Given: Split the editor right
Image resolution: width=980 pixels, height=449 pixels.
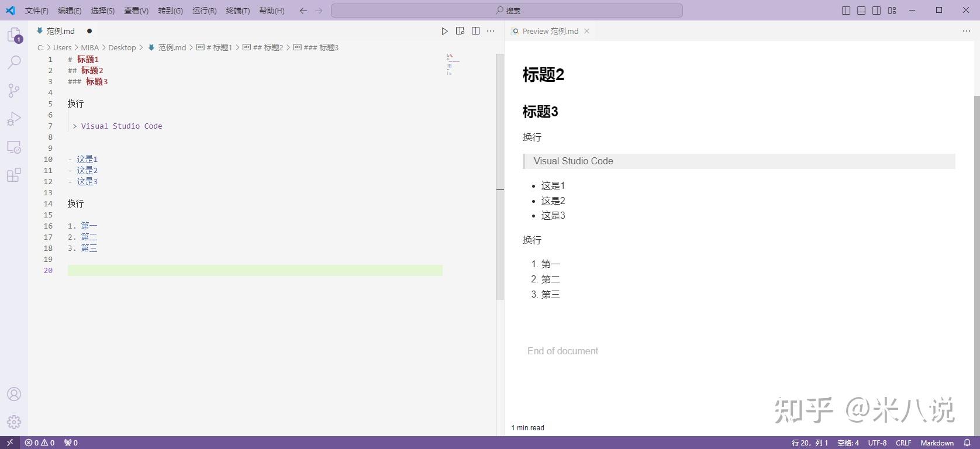Looking at the screenshot, I should click(x=475, y=31).
